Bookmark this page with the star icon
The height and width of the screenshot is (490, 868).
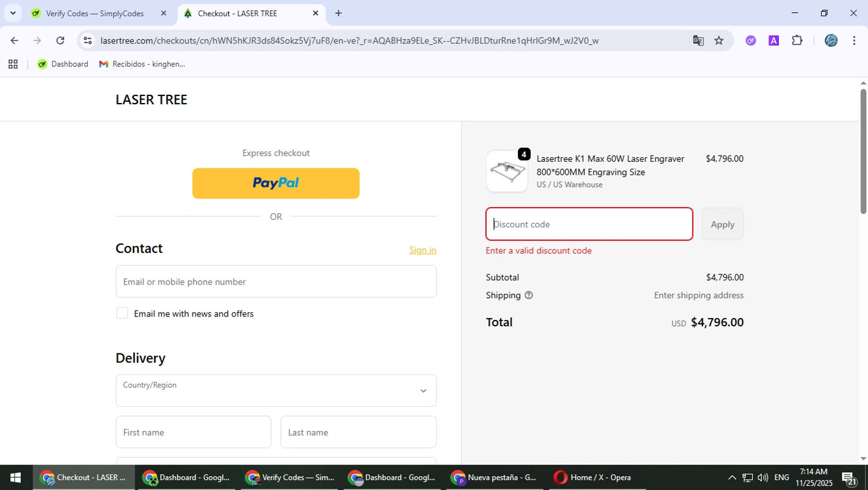[x=719, y=40]
